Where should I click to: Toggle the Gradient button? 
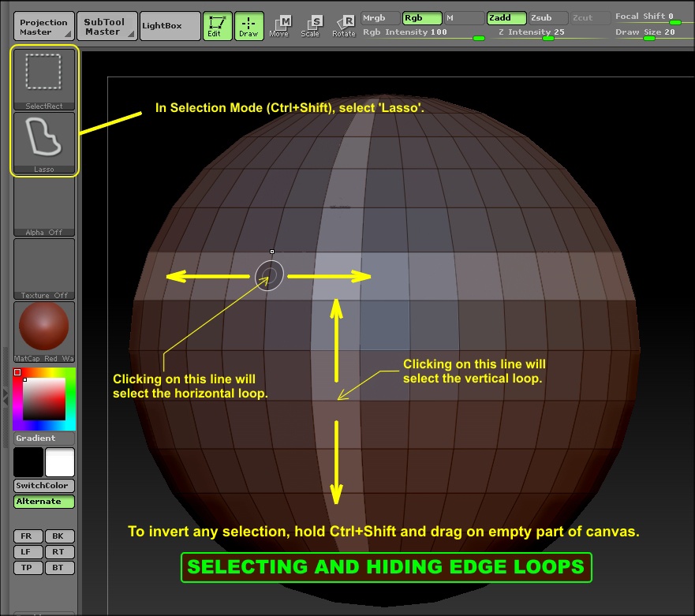click(x=44, y=439)
